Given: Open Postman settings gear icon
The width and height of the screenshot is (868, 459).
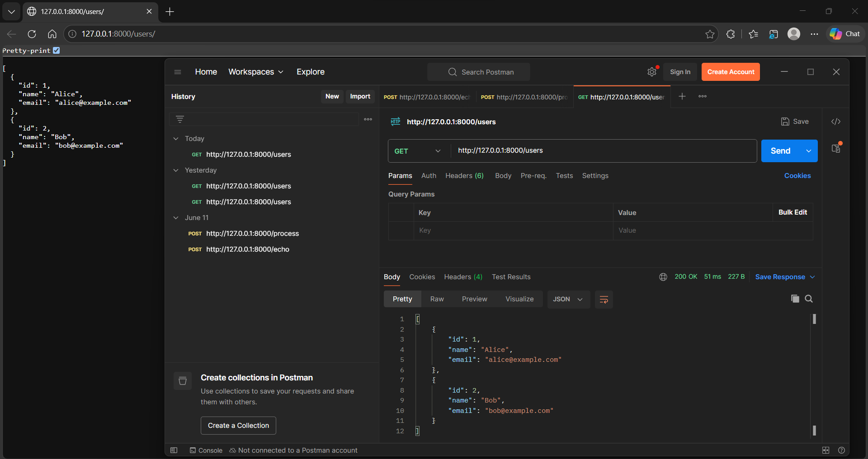Looking at the screenshot, I should (652, 72).
